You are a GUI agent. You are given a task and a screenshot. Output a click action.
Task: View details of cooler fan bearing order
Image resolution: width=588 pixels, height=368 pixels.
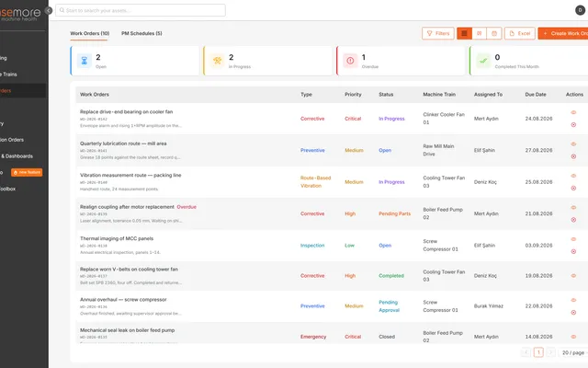click(573, 112)
